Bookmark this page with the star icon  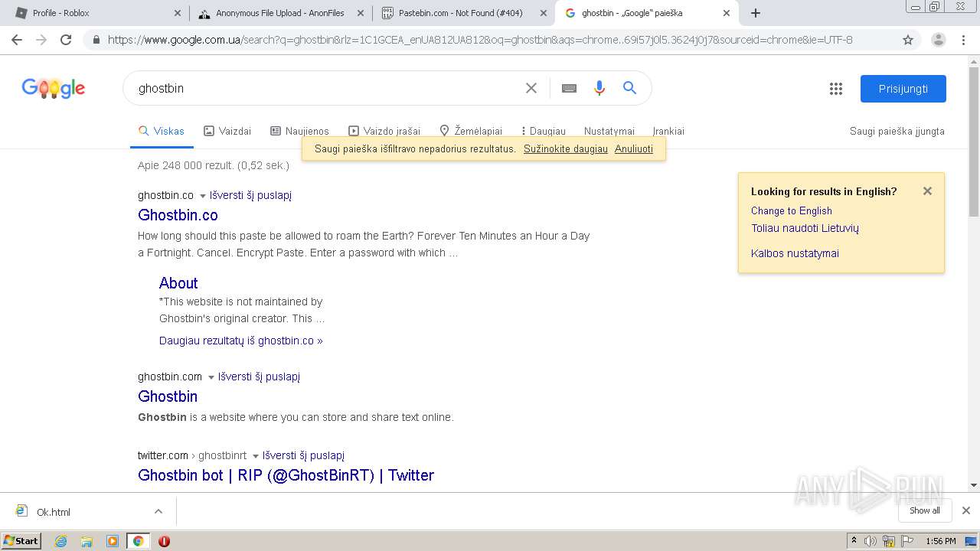(x=908, y=40)
